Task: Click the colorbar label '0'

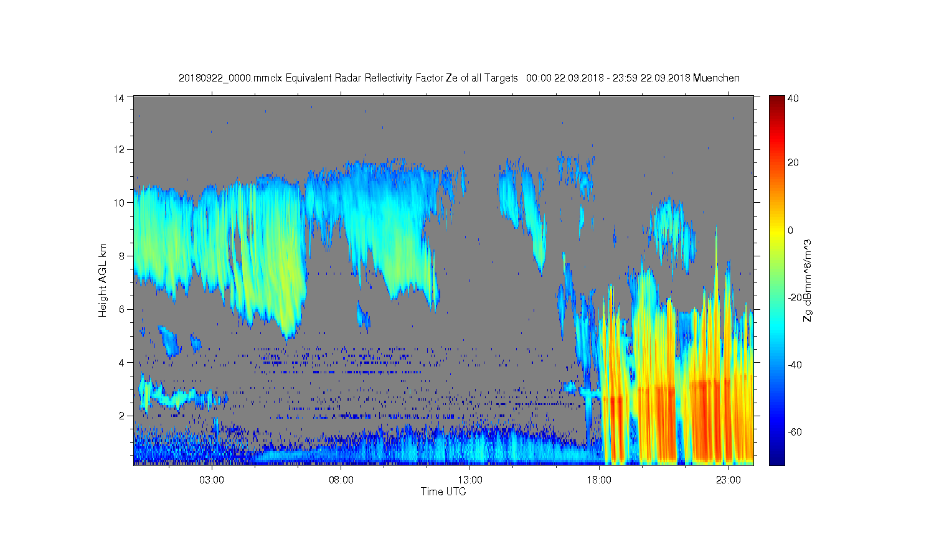Action: click(x=791, y=230)
